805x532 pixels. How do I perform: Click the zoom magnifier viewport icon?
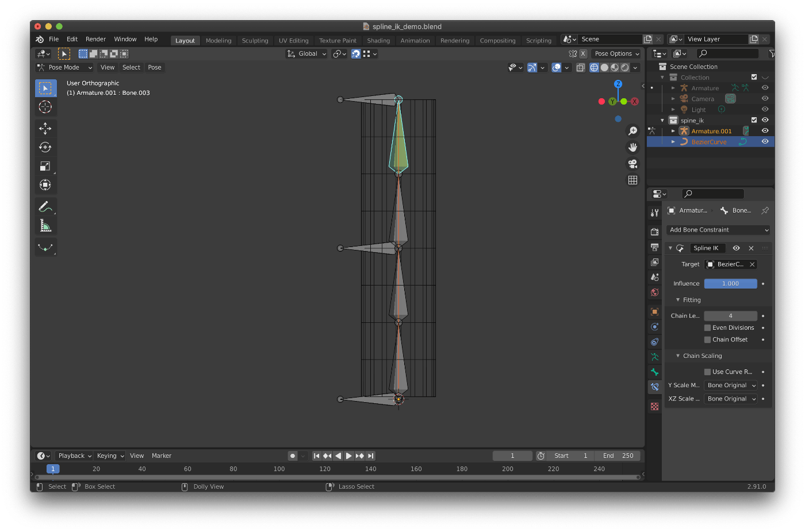(x=632, y=131)
